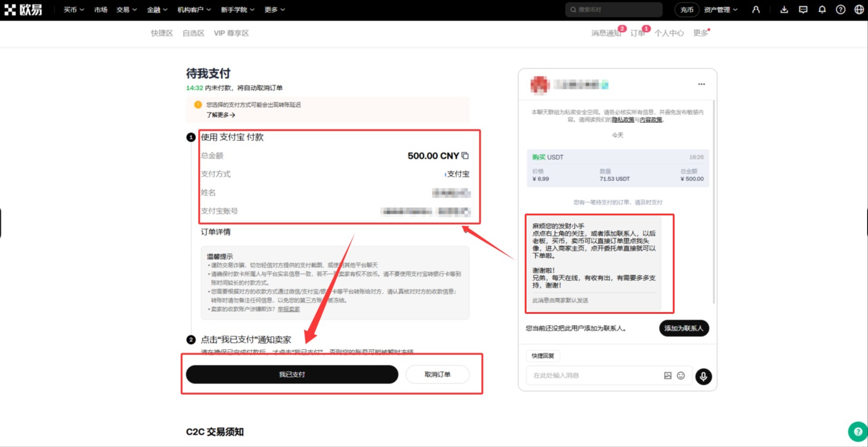The width and height of the screenshot is (868, 447).
Task: Click the chat panel scrollbar
Action: coord(714,202)
